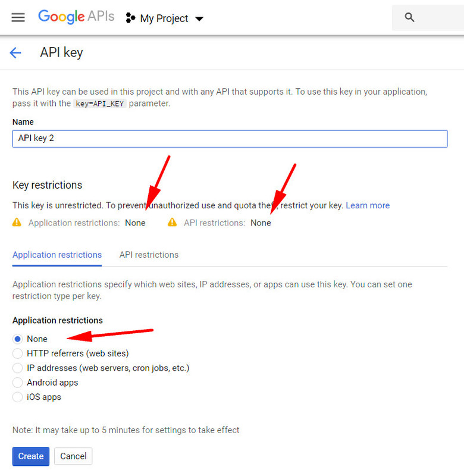This screenshot has width=464, height=476.
Task: Click the search magnifier icon
Action: 409,17
